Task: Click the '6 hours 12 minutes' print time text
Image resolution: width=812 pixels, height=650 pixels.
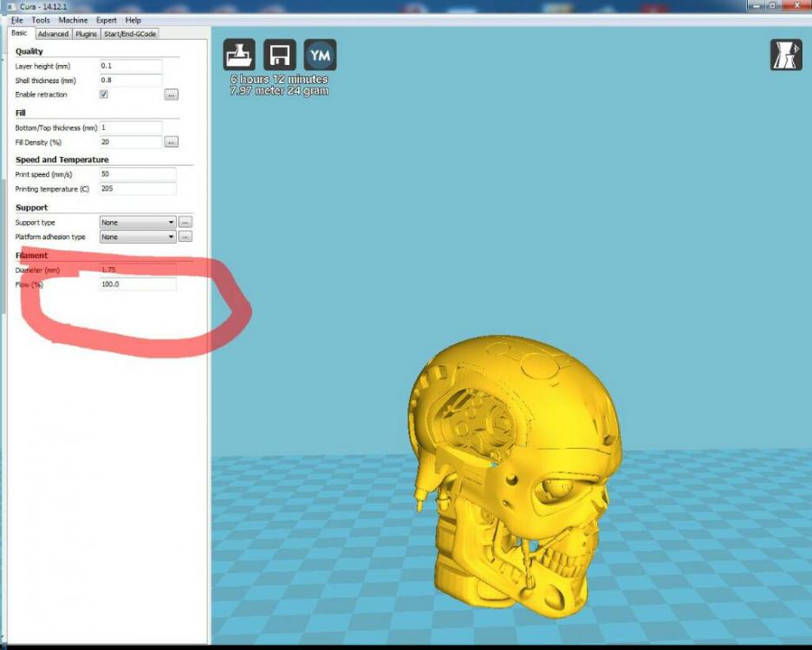Action: click(279, 79)
